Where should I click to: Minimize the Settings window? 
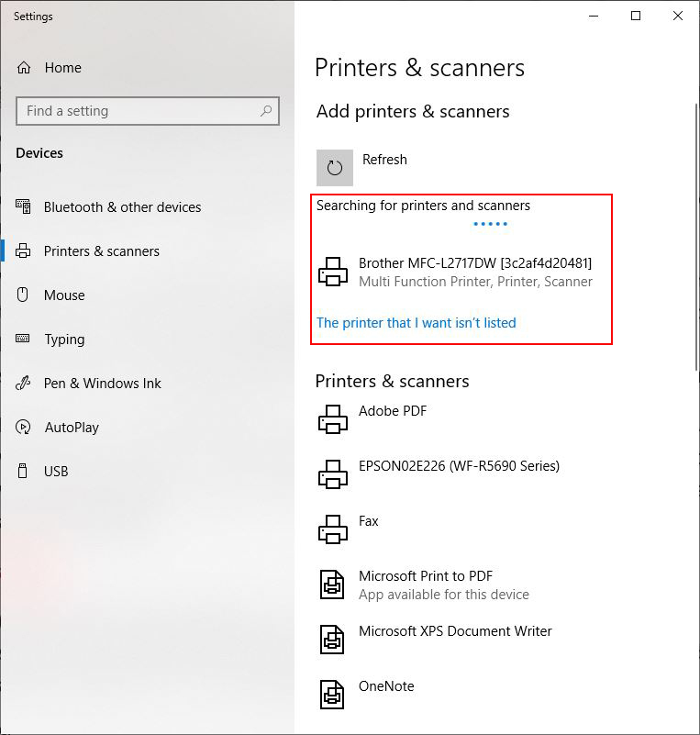click(x=594, y=16)
